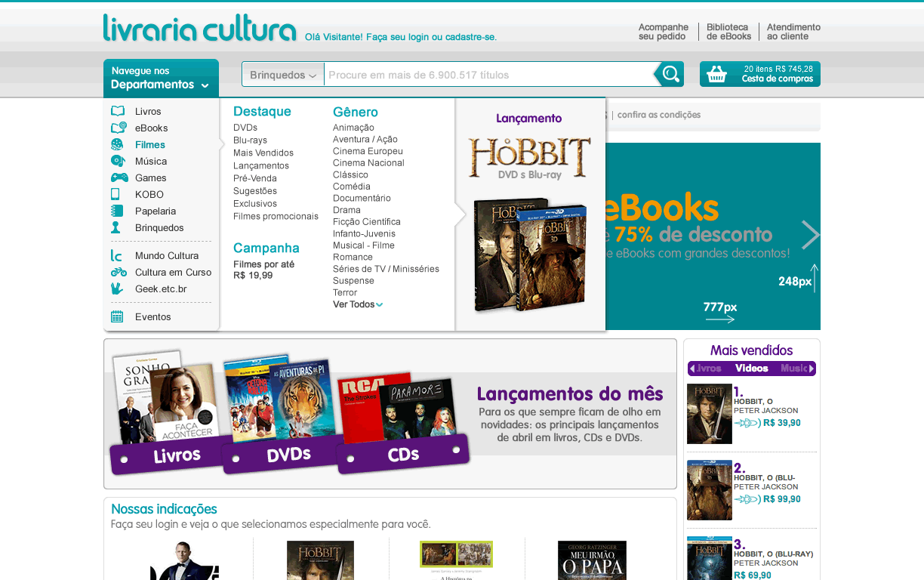The image size is (924, 580).
Task: Click the Filmes film reel icon
Action: coord(117,144)
